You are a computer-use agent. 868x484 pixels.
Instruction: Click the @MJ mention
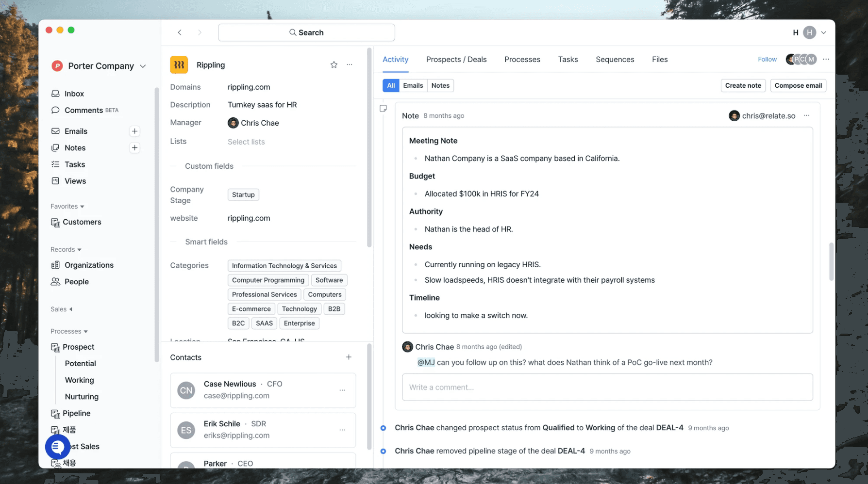426,362
